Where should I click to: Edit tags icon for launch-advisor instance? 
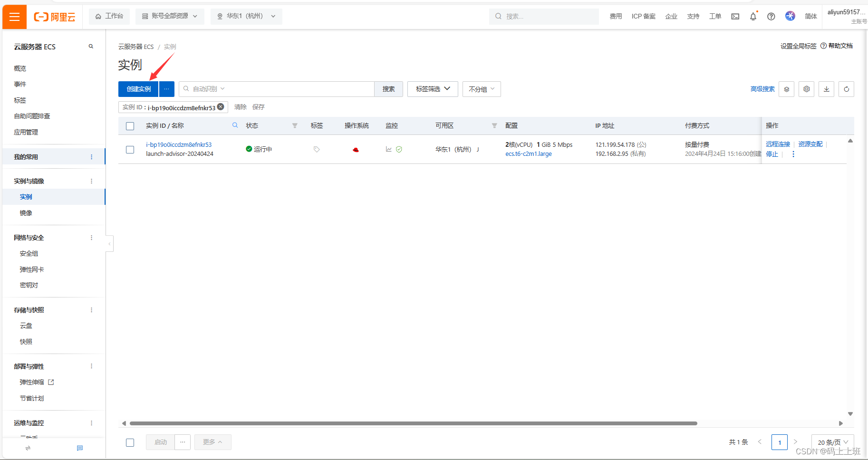click(x=317, y=149)
